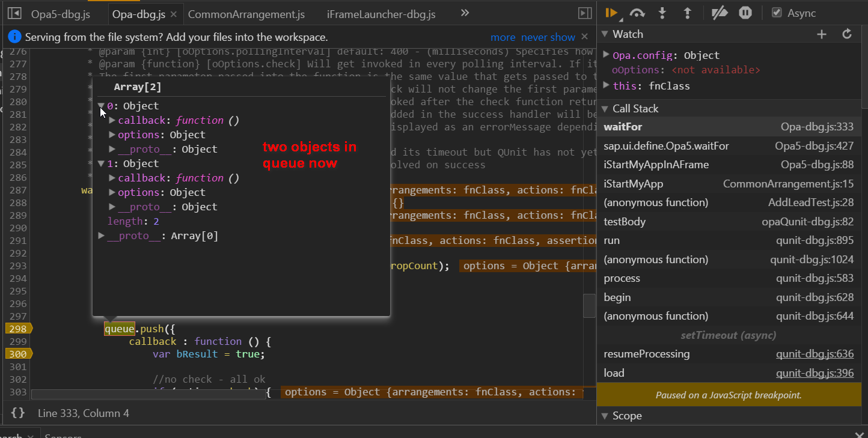868x438 pixels.
Task: Select process stack frame
Action: (729, 278)
